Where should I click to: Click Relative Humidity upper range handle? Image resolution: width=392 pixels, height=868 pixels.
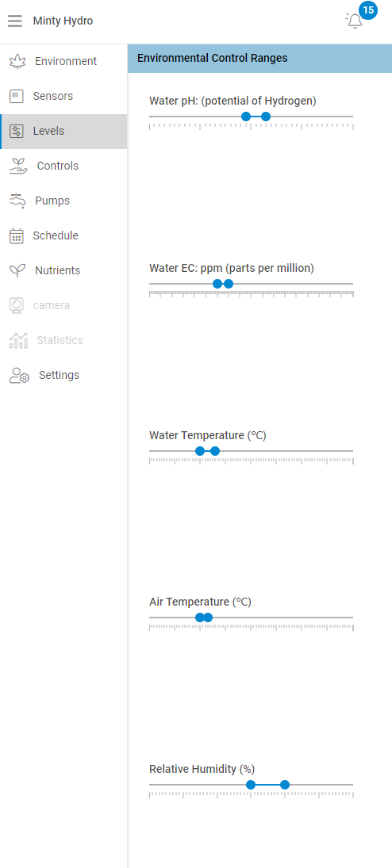[285, 785]
